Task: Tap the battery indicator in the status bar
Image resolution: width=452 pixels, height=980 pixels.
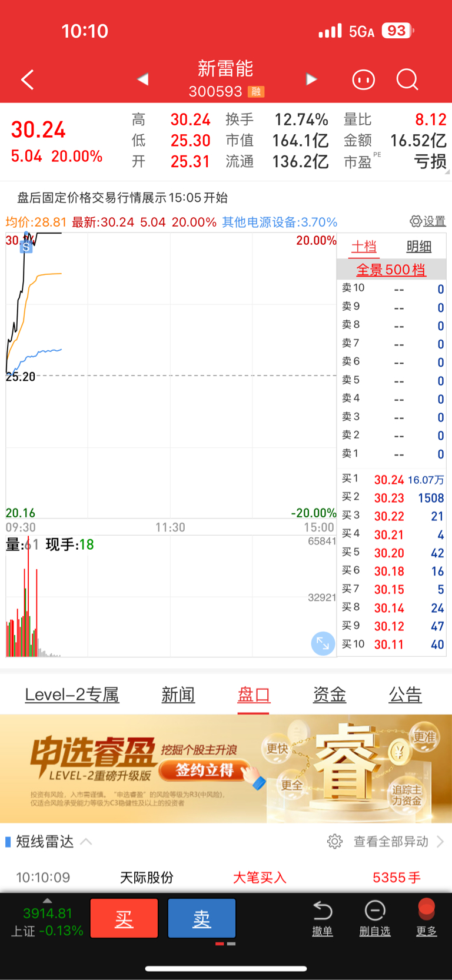Action: coord(398,31)
